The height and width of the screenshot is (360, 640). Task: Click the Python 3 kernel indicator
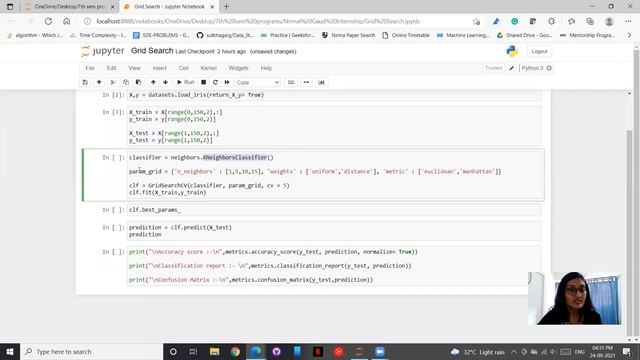[x=536, y=68]
